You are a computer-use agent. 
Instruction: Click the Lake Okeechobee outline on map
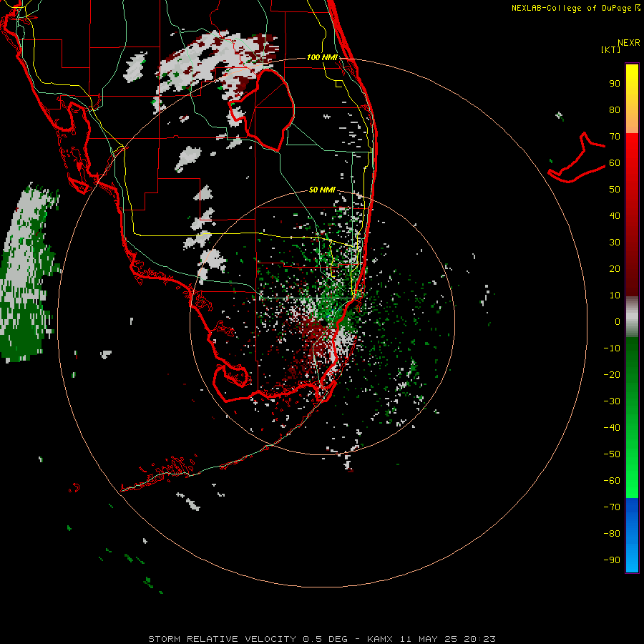262,109
